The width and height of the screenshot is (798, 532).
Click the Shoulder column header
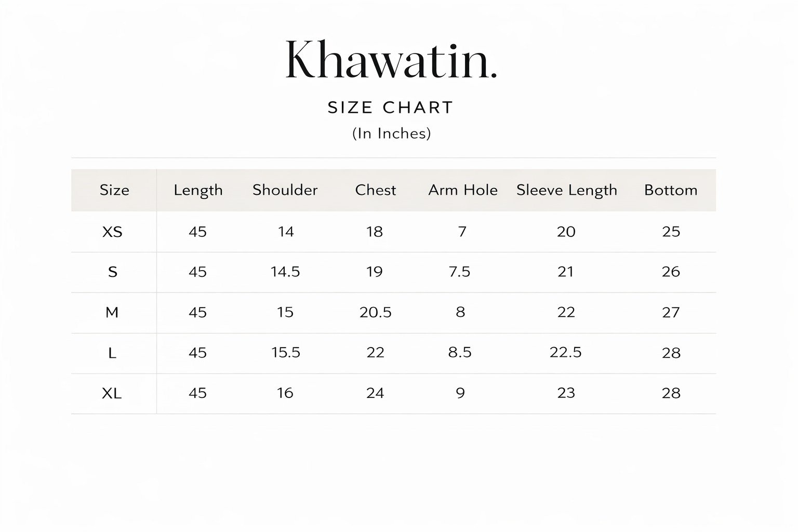(x=285, y=190)
